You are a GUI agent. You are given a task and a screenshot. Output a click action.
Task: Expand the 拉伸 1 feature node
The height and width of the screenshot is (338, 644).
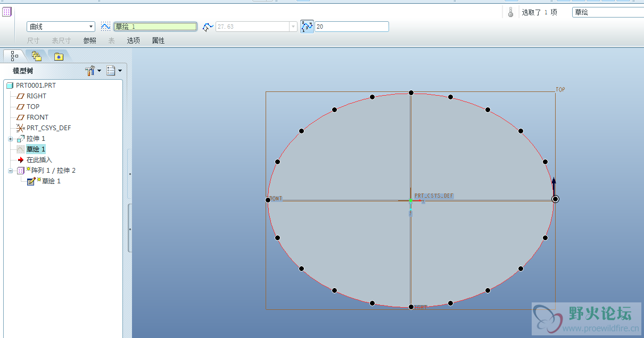pyautogui.click(x=10, y=139)
